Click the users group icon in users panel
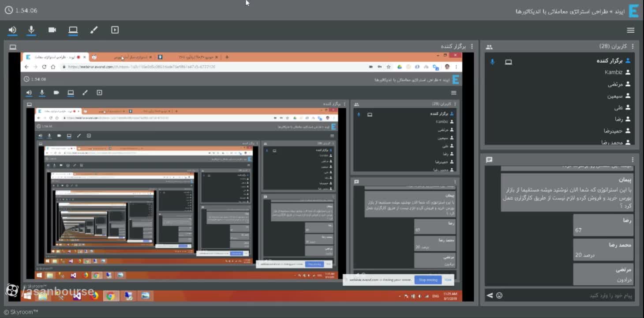644x318 pixels. [x=489, y=47]
